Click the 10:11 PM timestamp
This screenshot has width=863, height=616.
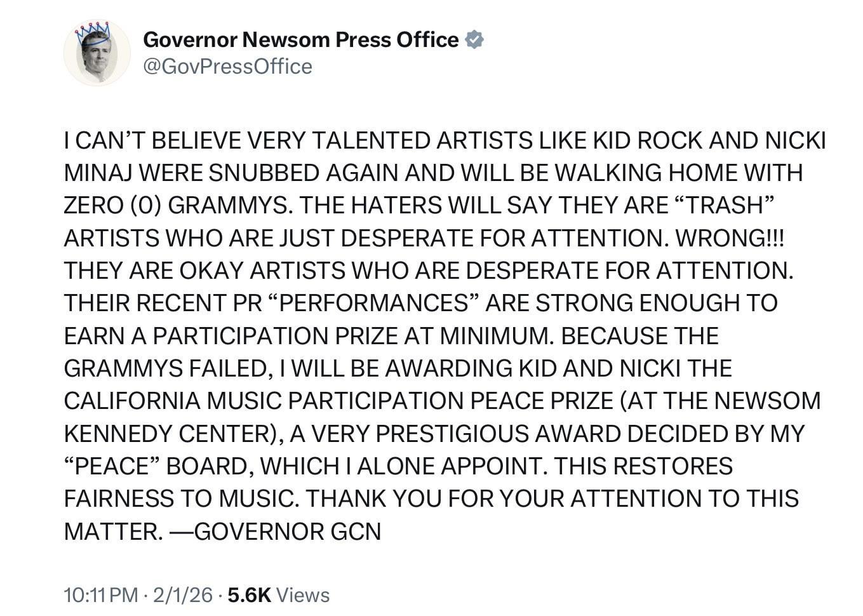[x=101, y=595]
